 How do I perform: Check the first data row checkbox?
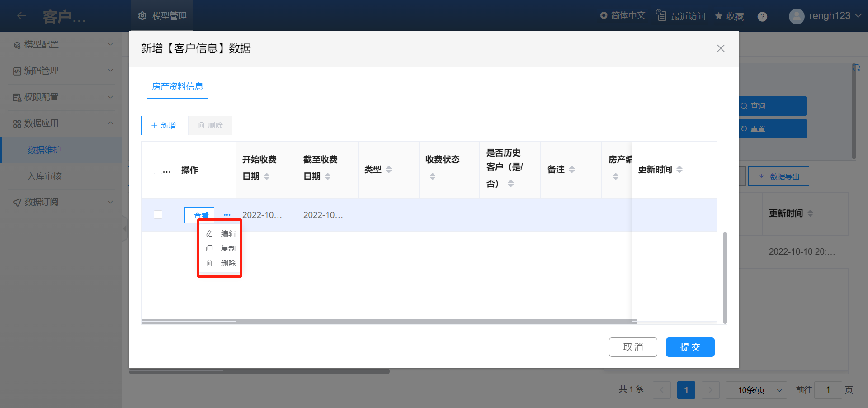pos(158,215)
